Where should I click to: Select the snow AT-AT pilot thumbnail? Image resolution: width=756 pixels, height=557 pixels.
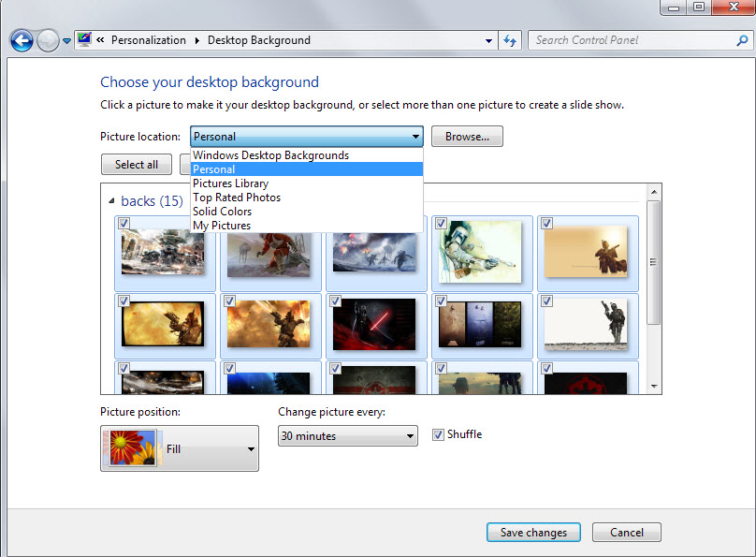pyautogui.click(x=269, y=255)
